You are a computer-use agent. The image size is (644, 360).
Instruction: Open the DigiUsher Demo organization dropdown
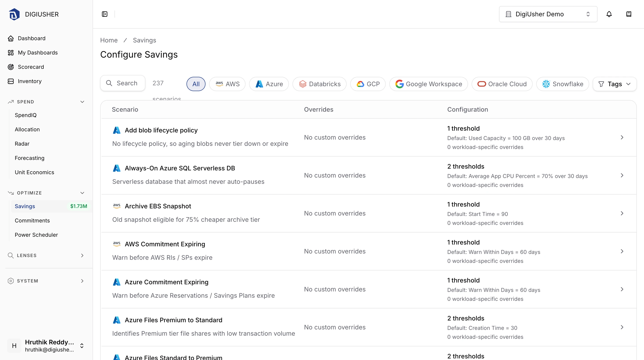[x=548, y=14]
